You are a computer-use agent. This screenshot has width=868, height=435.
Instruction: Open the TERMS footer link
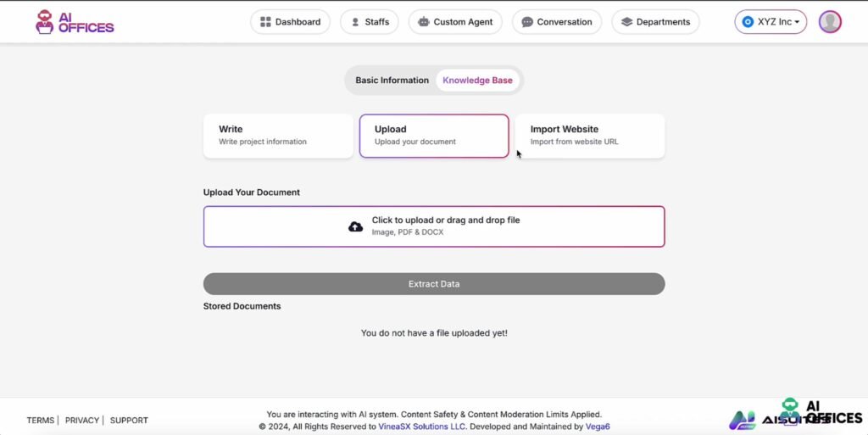click(40, 421)
